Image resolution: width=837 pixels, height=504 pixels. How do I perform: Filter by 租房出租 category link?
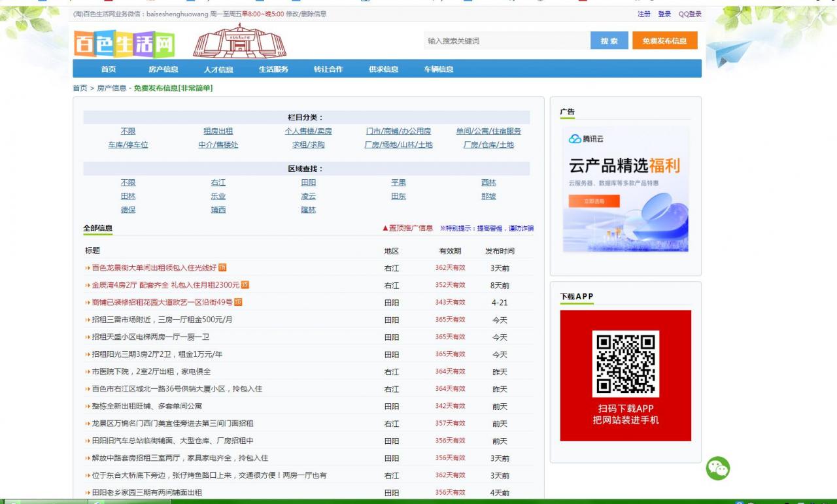tap(218, 131)
